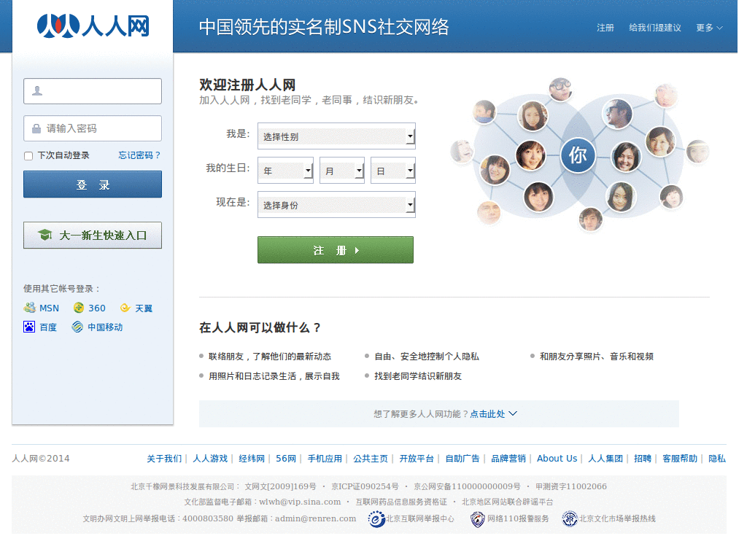The image size is (747, 560).
Task: Expand the 年 birth year dropdown
Action: [285, 170]
